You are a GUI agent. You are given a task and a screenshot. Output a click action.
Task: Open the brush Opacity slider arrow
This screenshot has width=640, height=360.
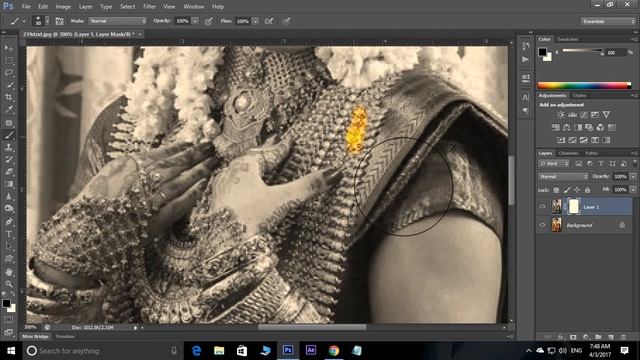(x=196, y=21)
